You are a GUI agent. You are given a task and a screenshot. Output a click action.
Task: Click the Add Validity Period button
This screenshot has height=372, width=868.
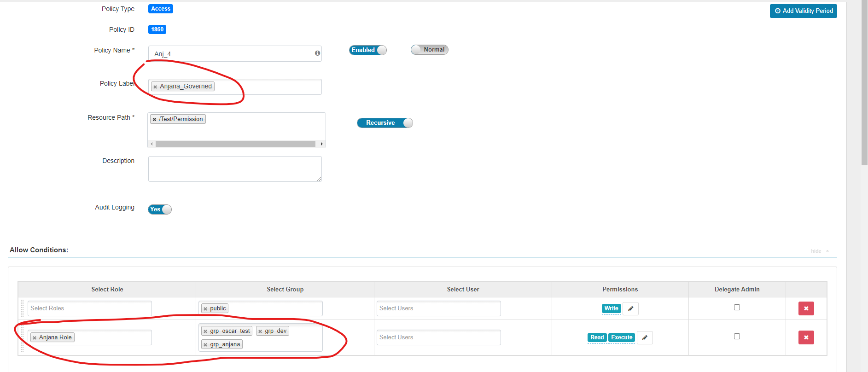coord(803,11)
